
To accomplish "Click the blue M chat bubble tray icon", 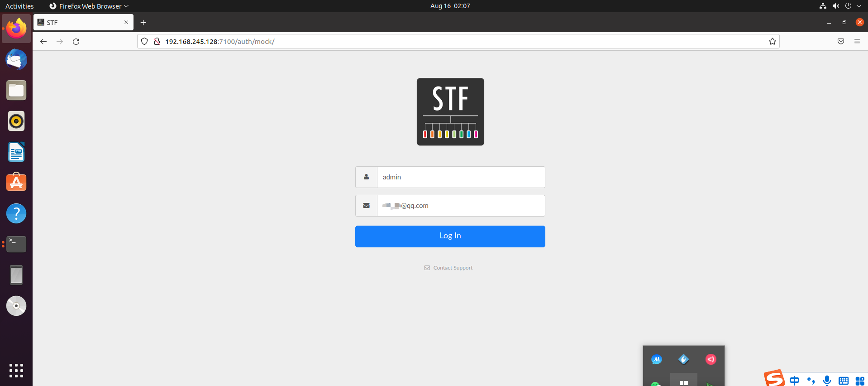I will tap(657, 359).
